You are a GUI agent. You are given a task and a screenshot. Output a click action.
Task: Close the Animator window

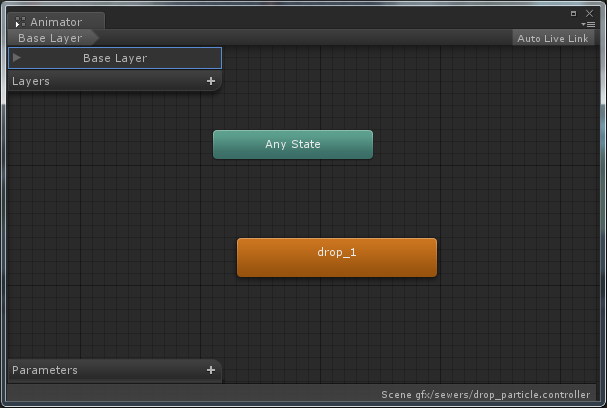(x=590, y=14)
